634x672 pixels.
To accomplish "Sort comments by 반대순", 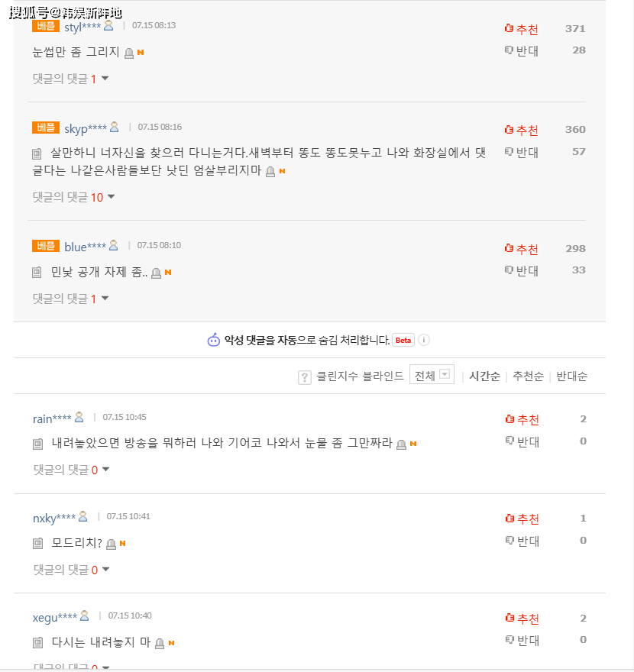I will click(571, 376).
